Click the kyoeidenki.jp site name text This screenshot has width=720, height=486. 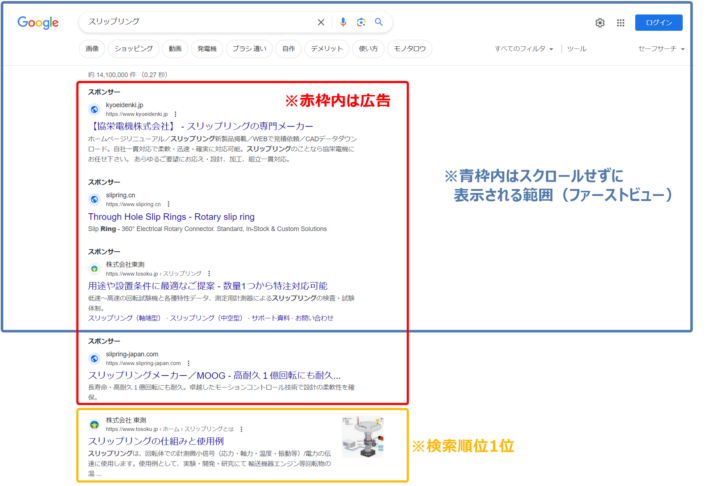(124, 105)
